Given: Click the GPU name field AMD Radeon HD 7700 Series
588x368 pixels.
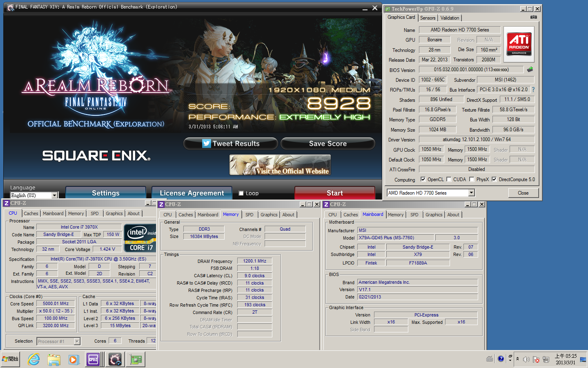Looking at the screenshot, I should point(460,30).
